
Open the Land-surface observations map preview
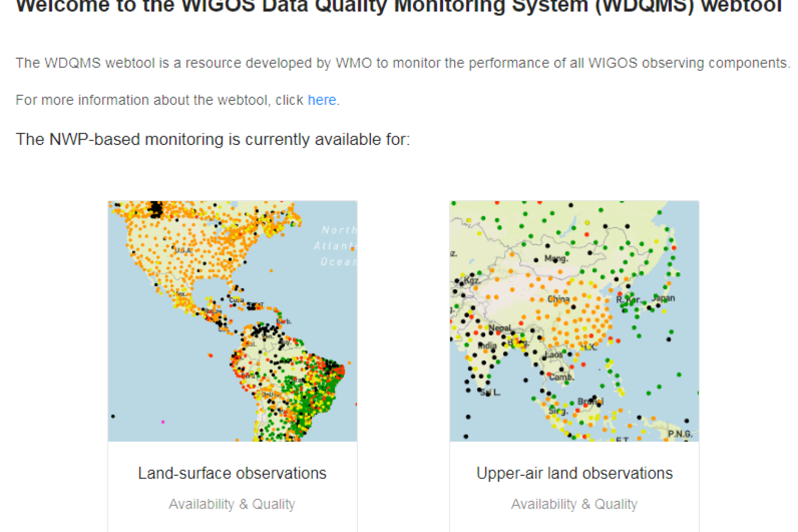point(232,321)
